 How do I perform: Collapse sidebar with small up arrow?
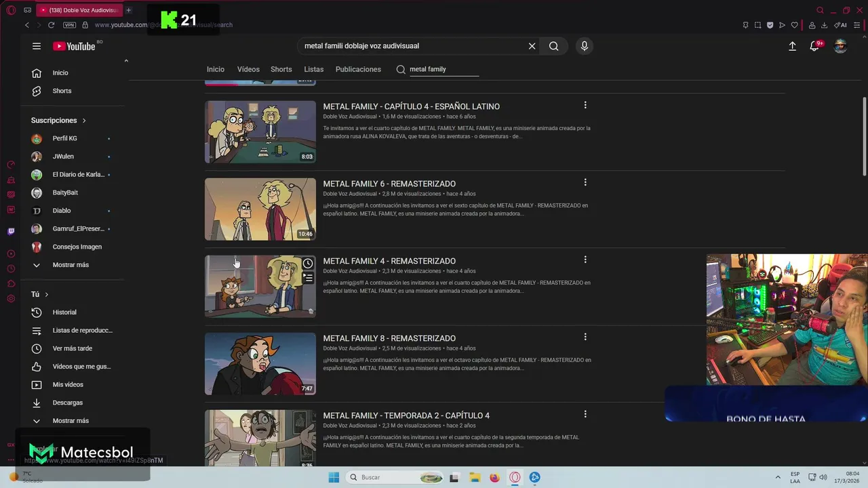click(125, 61)
